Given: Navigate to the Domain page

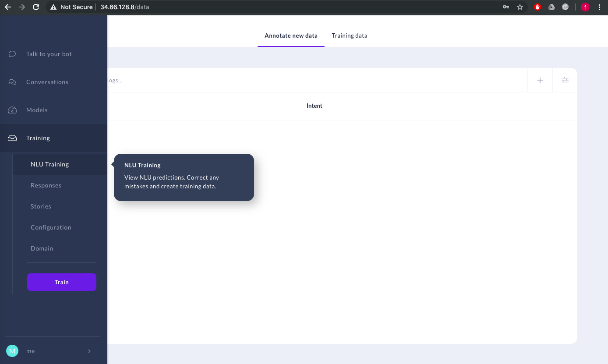Looking at the screenshot, I should coord(42,248).
